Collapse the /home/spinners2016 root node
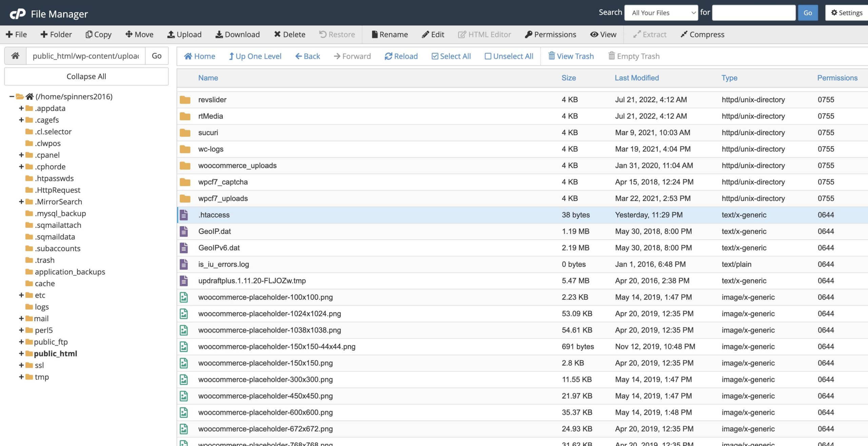The width and height of the screenshot is (868, 446). click(x=12, y=96)
